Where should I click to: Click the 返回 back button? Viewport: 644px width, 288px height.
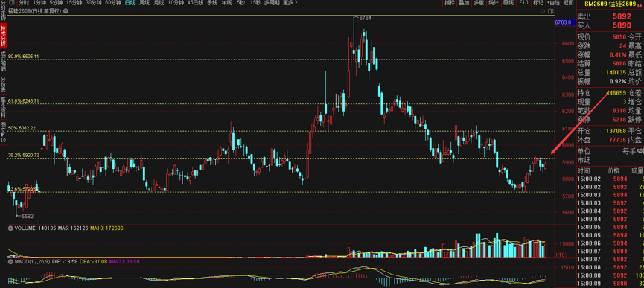click(568, 2)
